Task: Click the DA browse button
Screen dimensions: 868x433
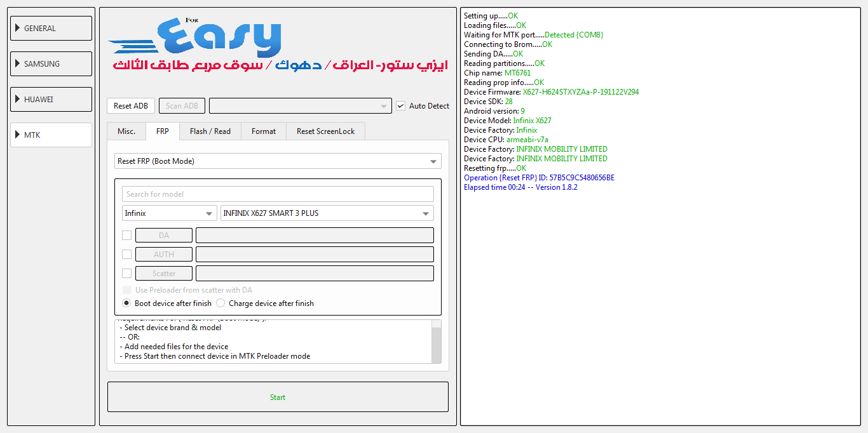Action: click(164, 236)
